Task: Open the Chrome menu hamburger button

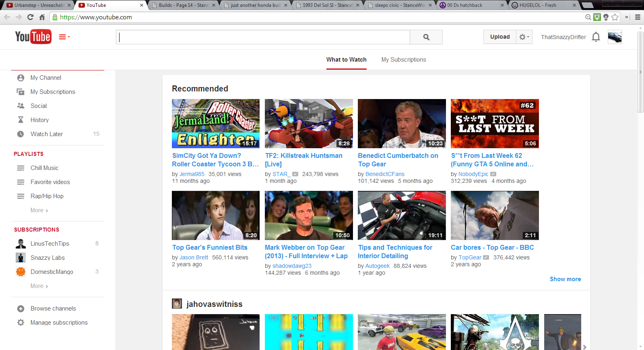Action: tap(638, 17)
